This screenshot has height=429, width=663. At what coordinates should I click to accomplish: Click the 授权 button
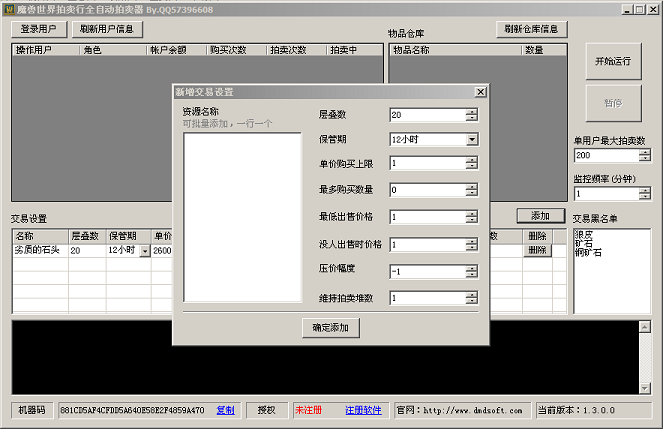pos(267,410)
